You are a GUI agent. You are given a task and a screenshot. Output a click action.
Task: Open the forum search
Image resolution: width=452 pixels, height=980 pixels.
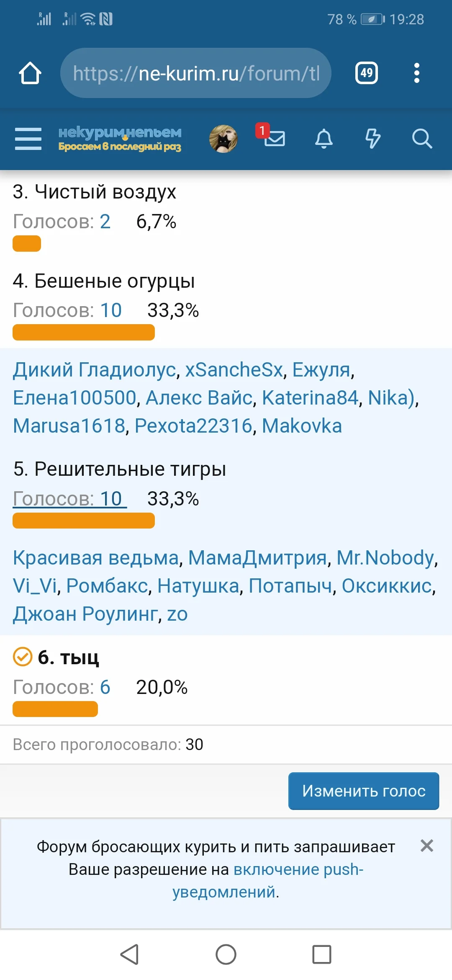point(423,139)
